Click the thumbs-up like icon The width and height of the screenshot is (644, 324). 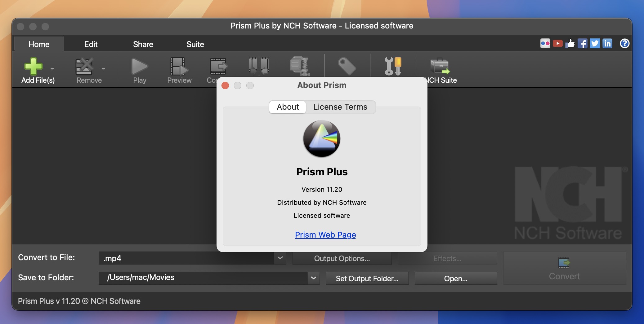click(x=570, y=43)
